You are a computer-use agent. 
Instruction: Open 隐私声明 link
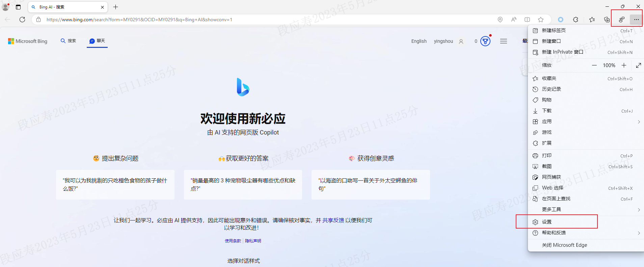(x=253, y=241)
